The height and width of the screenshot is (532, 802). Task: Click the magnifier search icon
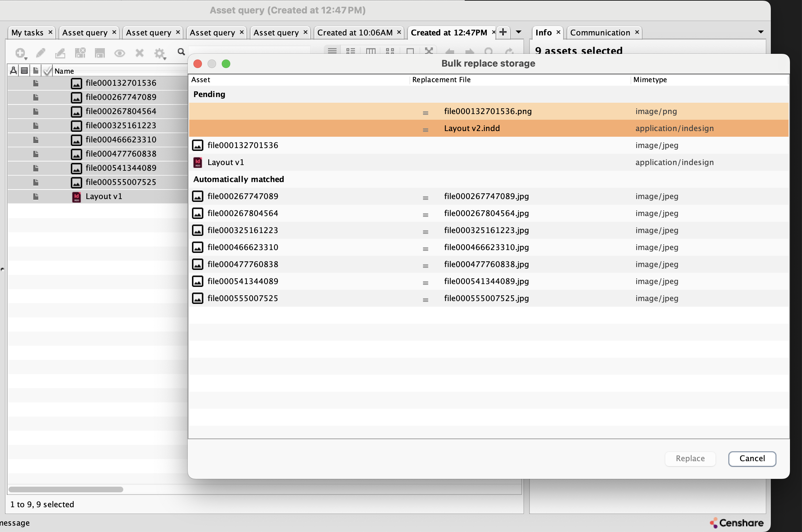click(x=181, y=52)
